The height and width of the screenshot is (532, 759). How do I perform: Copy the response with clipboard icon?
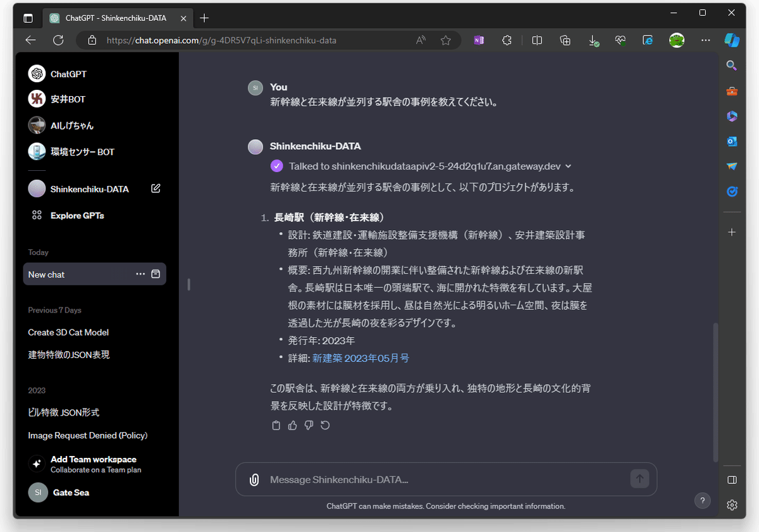click(276, 425)
